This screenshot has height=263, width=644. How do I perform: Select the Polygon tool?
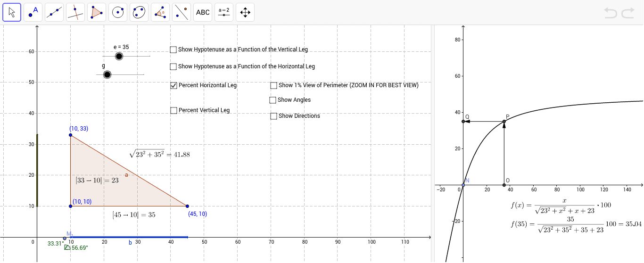click(97, 12)
